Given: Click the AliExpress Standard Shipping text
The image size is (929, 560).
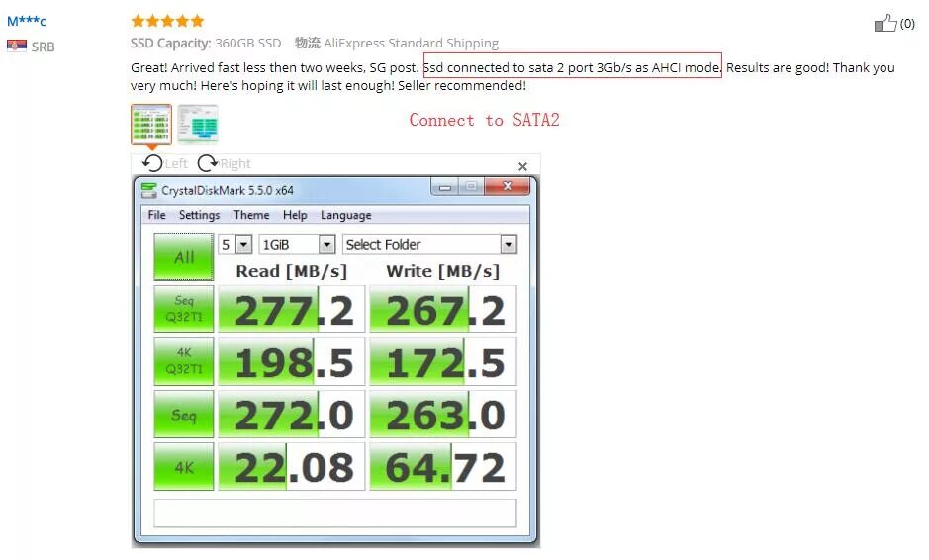Looking at the screenshot, I should point(412,43).
